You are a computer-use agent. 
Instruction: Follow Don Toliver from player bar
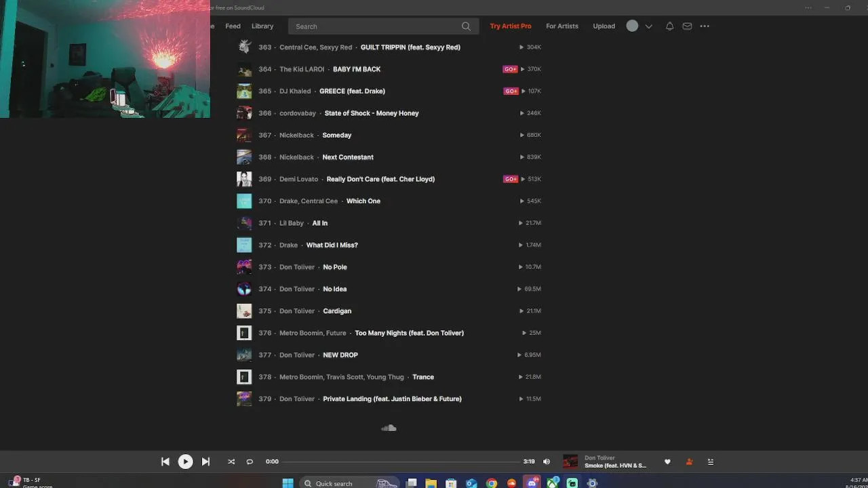[x=689, y=462]
